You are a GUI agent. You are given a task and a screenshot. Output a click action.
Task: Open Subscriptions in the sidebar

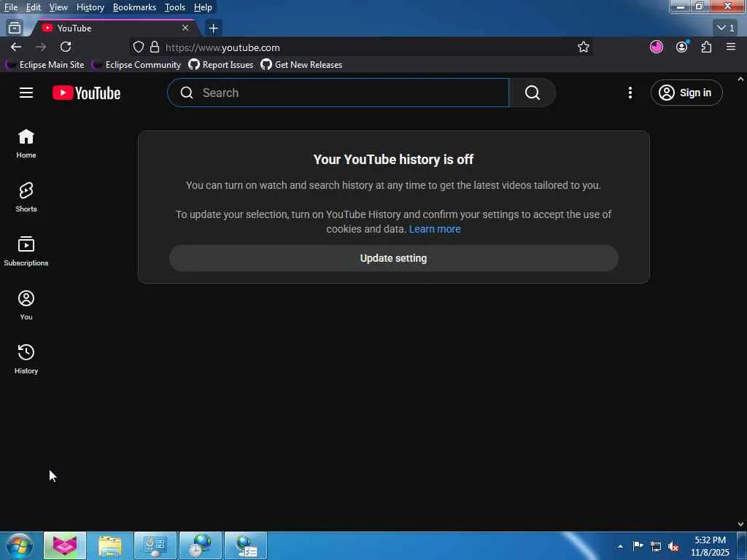coord(26,251)
